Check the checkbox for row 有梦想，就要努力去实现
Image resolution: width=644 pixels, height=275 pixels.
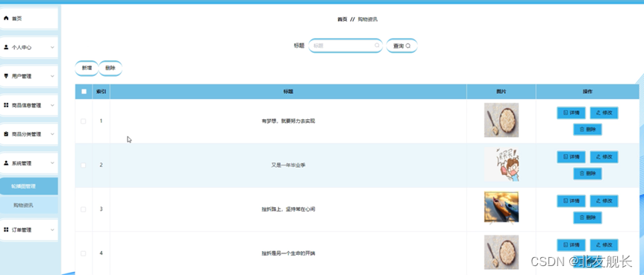[x=84, y=121]
